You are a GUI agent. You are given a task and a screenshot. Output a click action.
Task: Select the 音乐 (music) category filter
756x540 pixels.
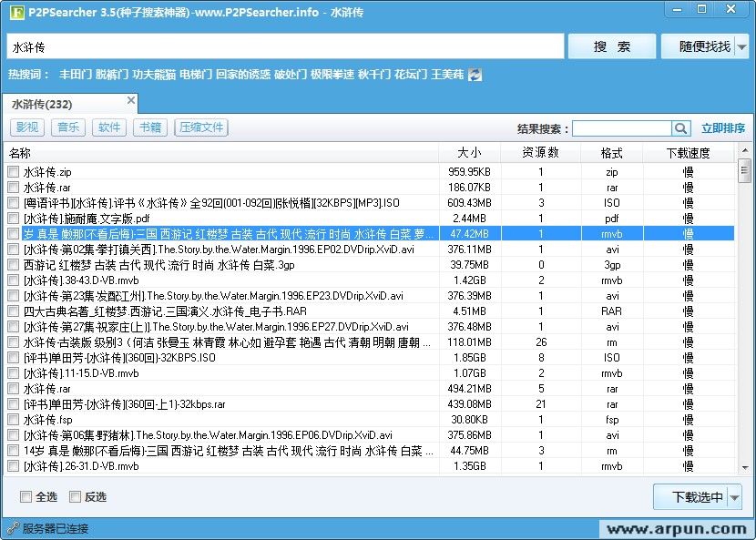(x=68, y=127)
